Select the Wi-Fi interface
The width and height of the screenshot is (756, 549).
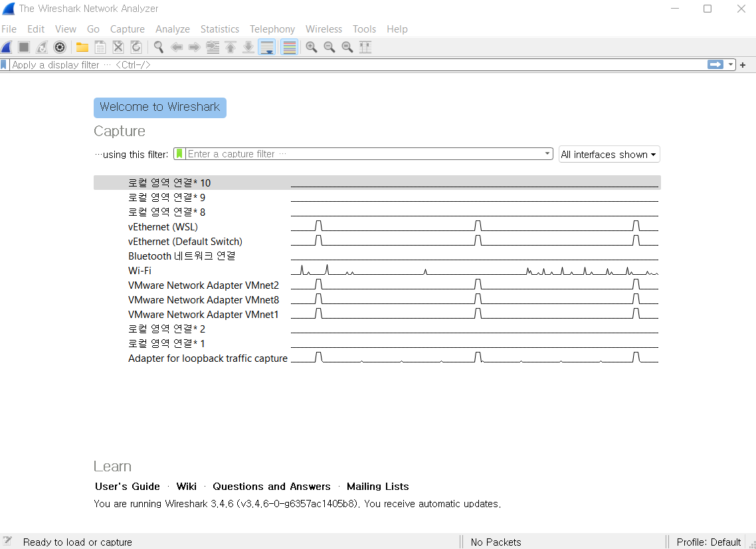coord(377,270)
